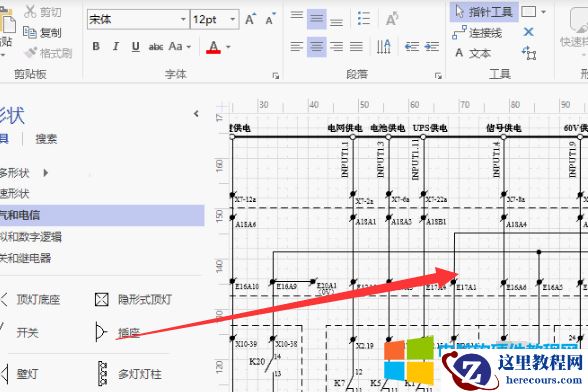Expand More Shapes (更多形状) arrow

pos(46,173)
